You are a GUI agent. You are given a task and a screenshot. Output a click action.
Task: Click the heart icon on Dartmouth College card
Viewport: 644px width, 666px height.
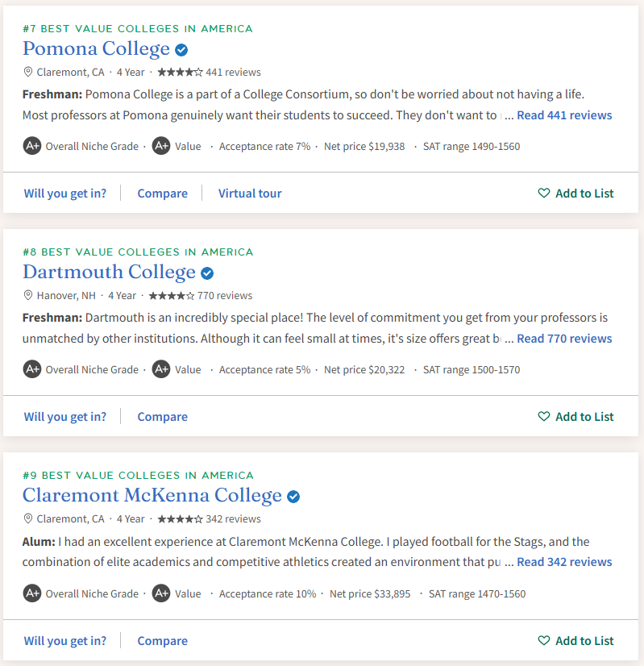[x=544, y=417]
